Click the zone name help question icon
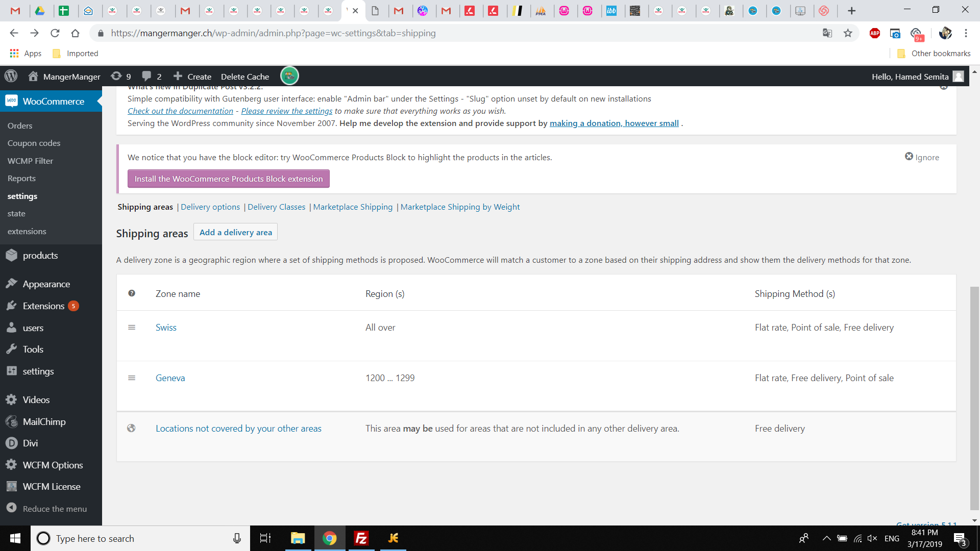Screen dimensions: 980x551 click(132, 293)
